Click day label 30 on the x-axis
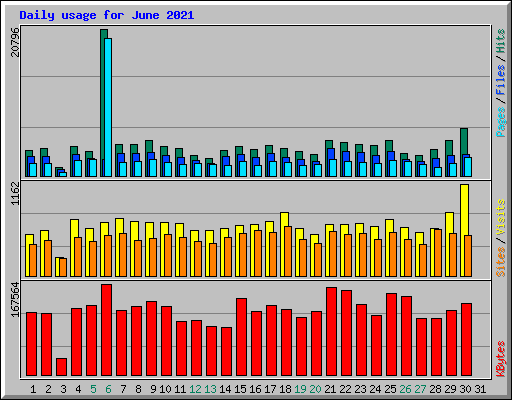Screen dimensions: 512x400 465,389
